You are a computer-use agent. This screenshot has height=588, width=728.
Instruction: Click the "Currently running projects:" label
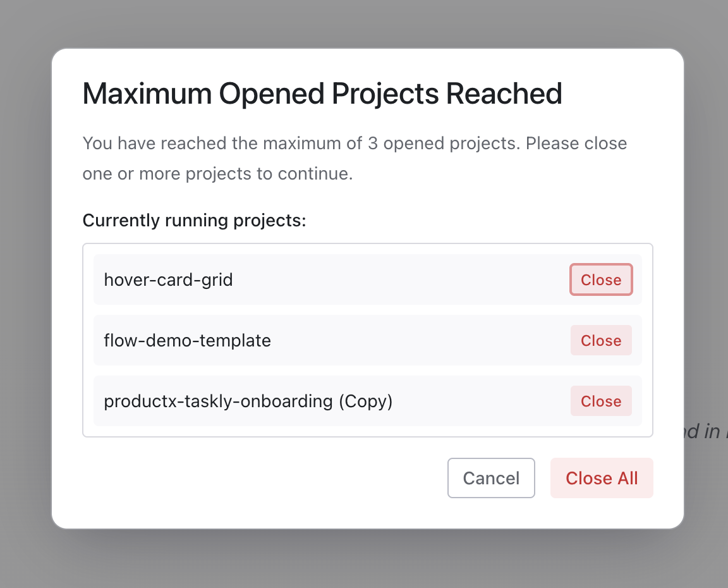tap(194, 221)
